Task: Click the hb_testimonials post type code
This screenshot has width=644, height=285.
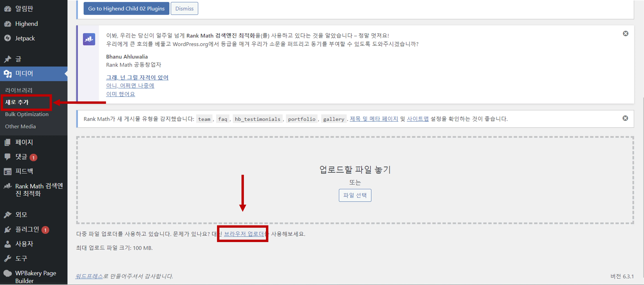Action: tap(258, 119)
